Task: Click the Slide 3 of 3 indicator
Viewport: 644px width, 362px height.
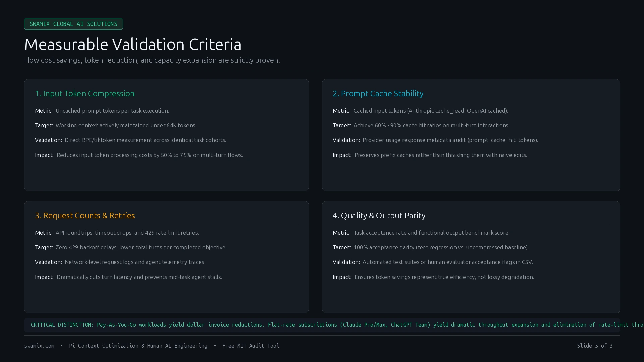Action: point(595,346)
